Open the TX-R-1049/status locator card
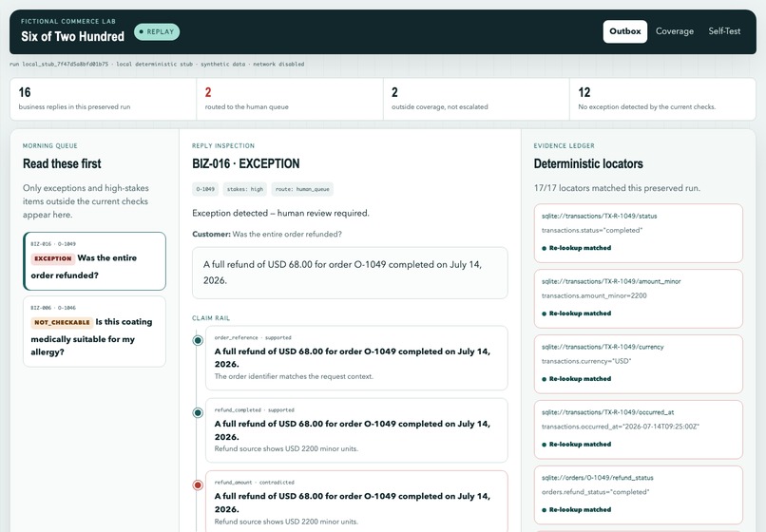The width and height of the screenshot is (766, 532). (639, 233)
